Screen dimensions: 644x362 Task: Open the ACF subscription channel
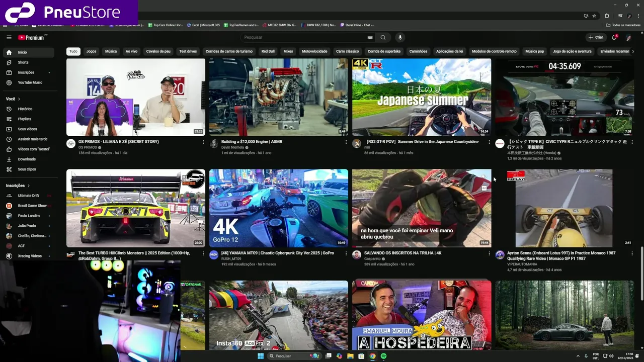pyautogui.click(x=29, y=246)
